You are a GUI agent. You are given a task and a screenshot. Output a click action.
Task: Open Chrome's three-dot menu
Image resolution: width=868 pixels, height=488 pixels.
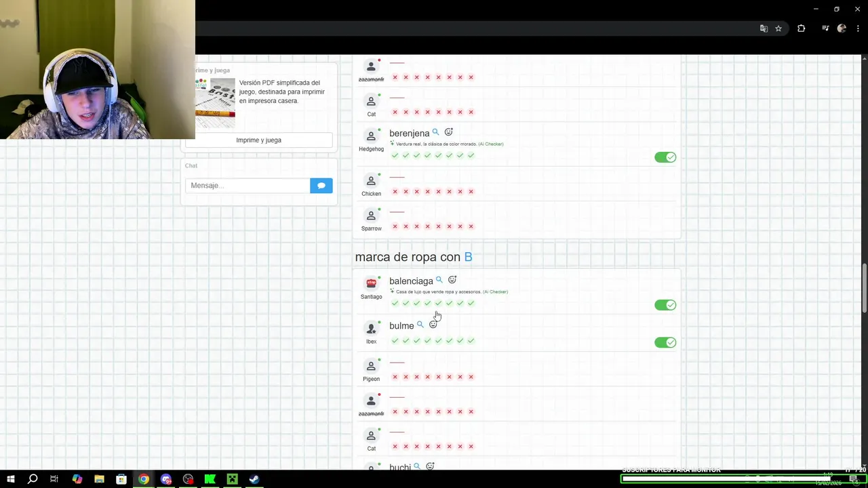[858, 28]
